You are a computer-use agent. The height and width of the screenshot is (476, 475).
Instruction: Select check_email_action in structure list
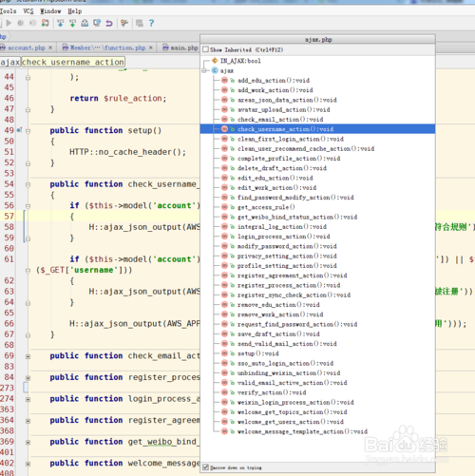point(280,119)
